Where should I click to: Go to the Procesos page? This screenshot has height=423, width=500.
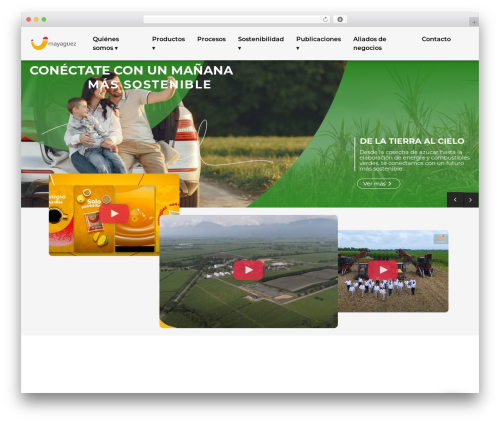coord(211,39)
